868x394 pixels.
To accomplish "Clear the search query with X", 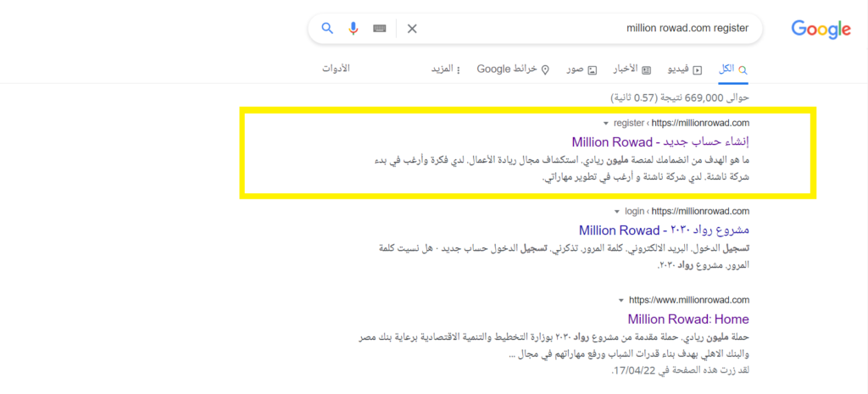I will pyautogui.click(x=412, y=29).
